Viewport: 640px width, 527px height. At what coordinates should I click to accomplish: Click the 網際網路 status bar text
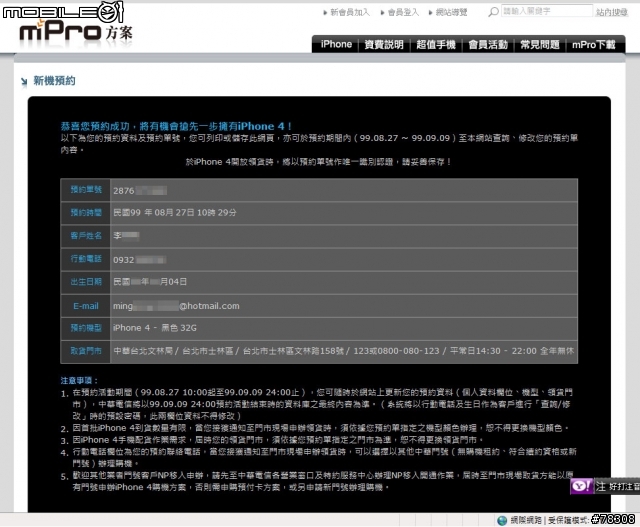click(526, 520)
